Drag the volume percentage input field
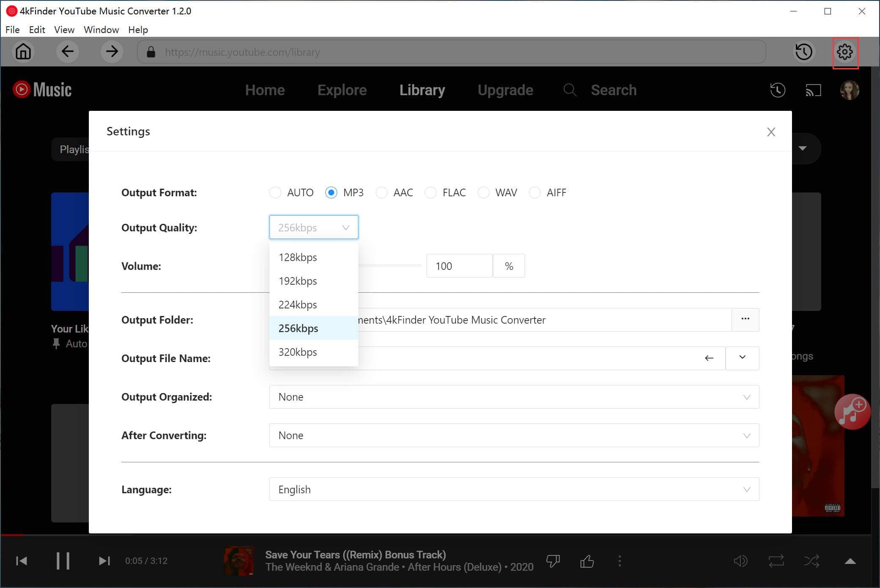Screen dimensions: 880x588 point(459,265)
